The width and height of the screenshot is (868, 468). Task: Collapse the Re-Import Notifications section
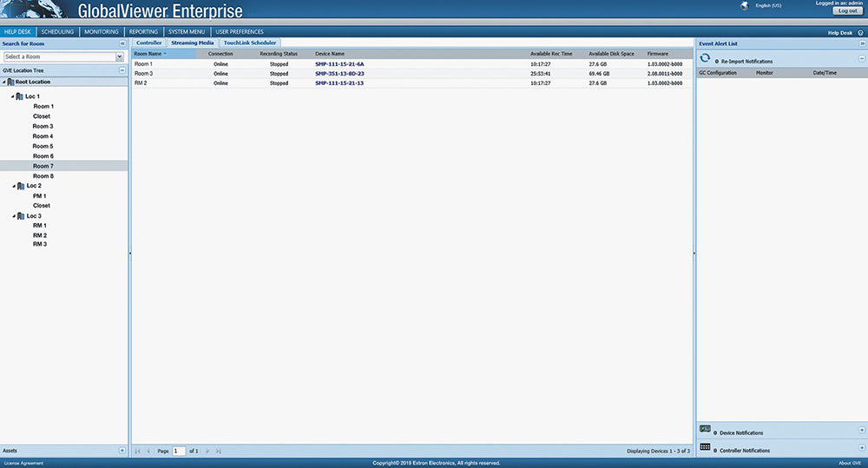pyautogui.click(x=862, y=58)
